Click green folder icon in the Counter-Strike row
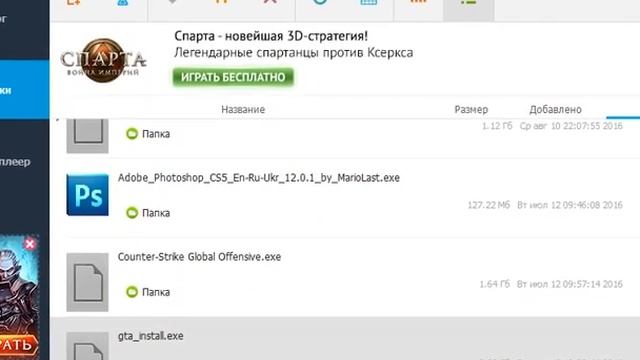Screen dimensions: 640x360 tap(132, 292)
